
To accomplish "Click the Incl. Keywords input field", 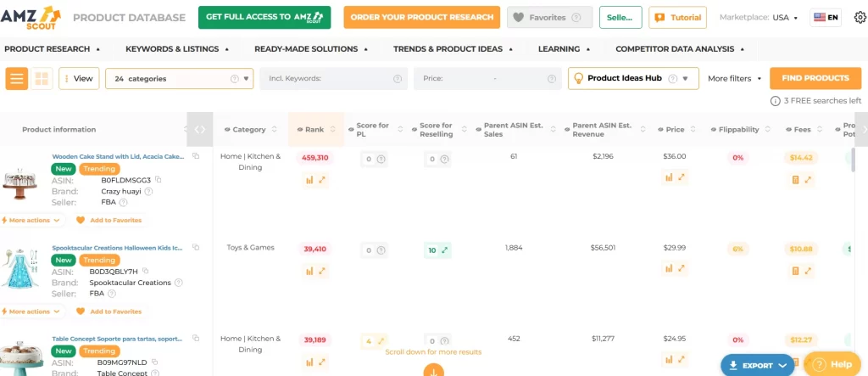I will [x=334, y=79].
